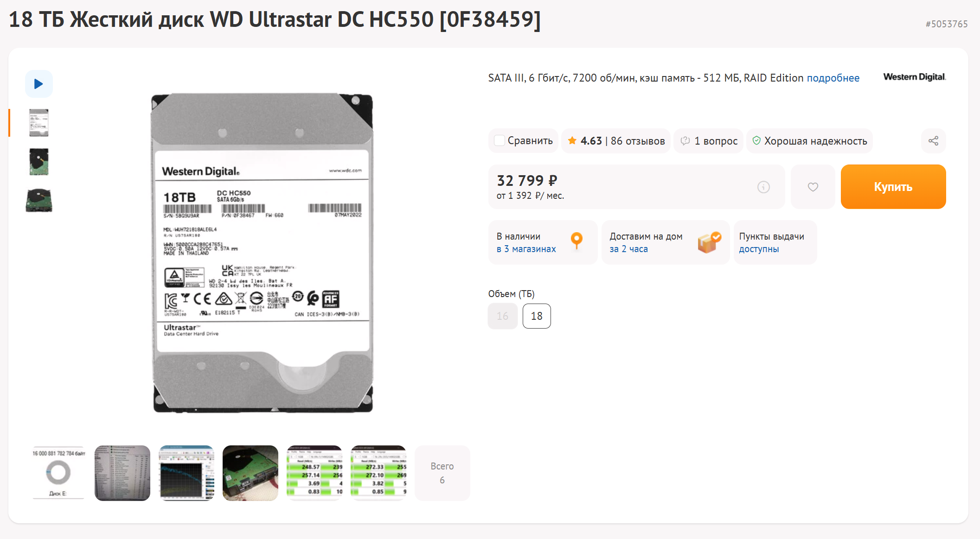Viewport: 980px width, 539px height.
Task: Click the Western Digital brand logo
Action: tap(914, 77)
